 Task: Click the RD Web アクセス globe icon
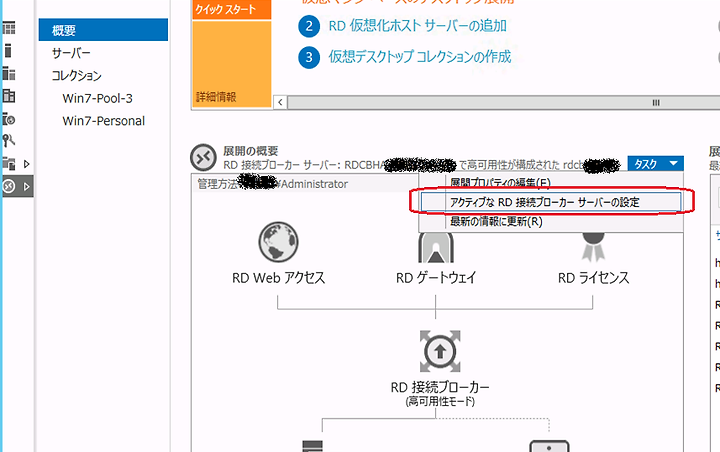pyautogui.click(x=278, y=242)
